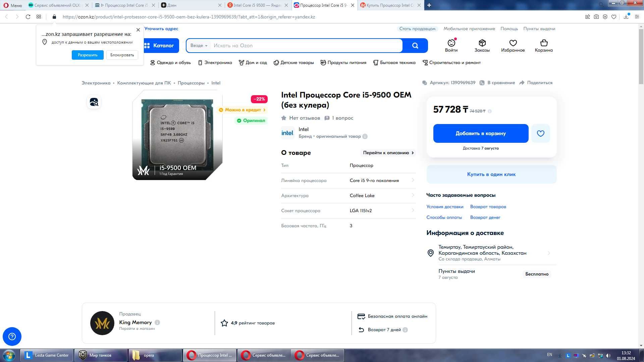644x362 pixels.
Task: Click into the Искать на Ozon field
Action: click(306, 46)
